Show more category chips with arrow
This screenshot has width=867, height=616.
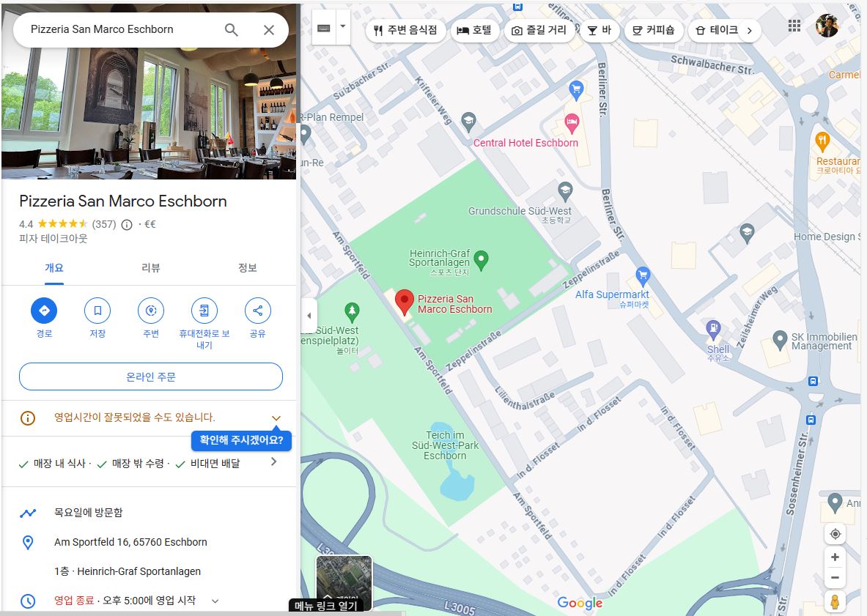coord(750,30)
